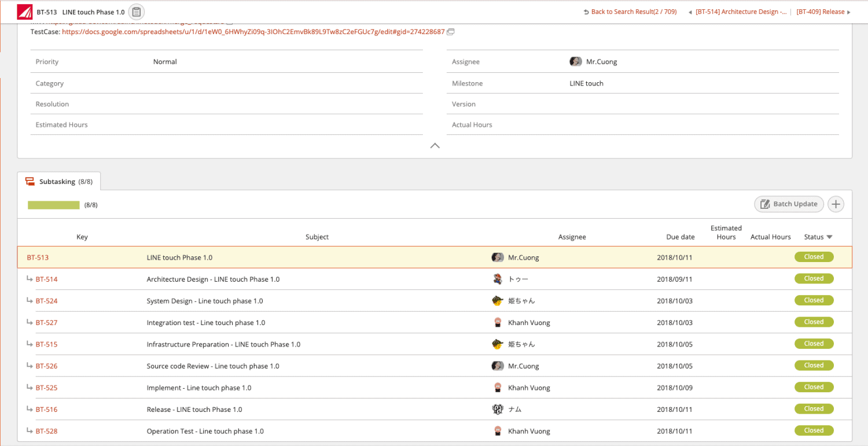Click Mr.Cuong avatar in BT-526 row
This screenshot has width=868, height=446.
pyautogui.click(x=498, y=366)
